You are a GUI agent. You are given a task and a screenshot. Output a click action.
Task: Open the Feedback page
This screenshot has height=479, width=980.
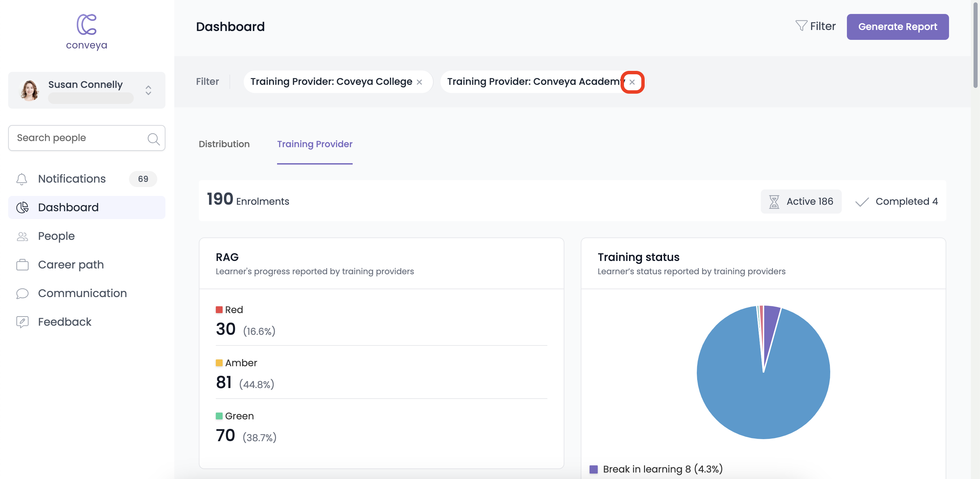(87, 322)
